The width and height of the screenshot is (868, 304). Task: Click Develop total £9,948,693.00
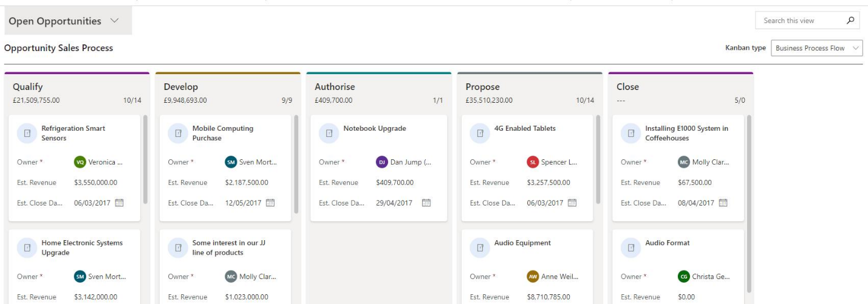pyautogui.click(x=185, y=100)
